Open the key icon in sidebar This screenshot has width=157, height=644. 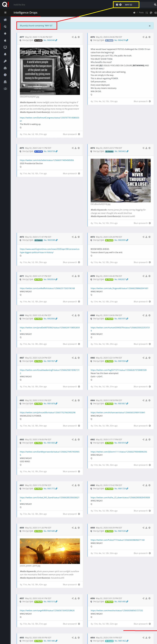click(5, 61)
